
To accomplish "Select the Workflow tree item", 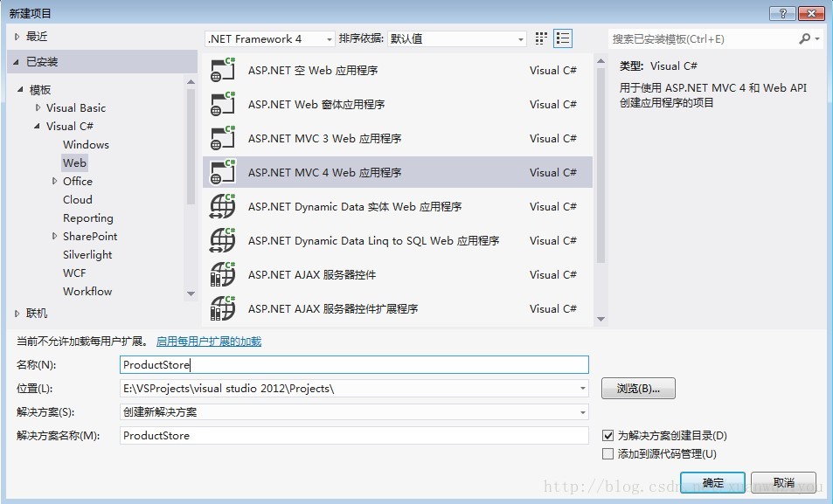I will click(87, 292).
